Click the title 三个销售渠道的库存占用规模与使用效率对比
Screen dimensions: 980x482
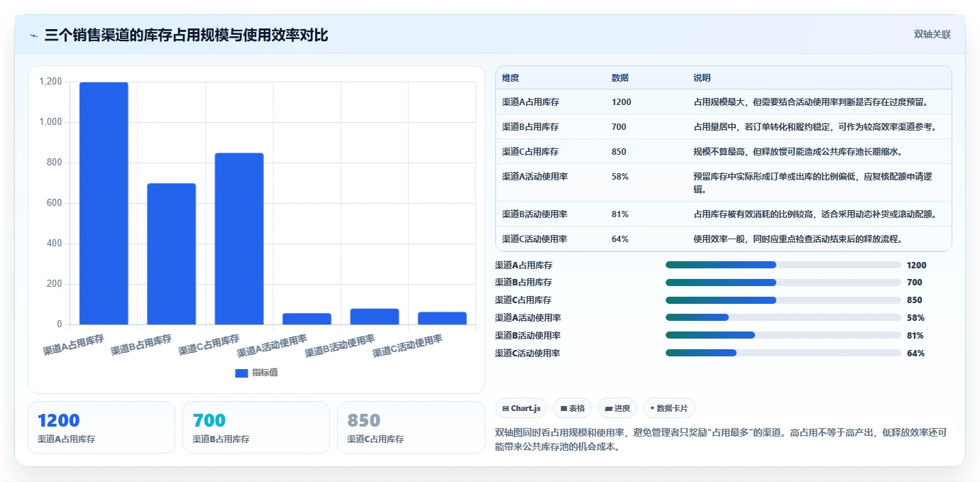coord(186,35)
